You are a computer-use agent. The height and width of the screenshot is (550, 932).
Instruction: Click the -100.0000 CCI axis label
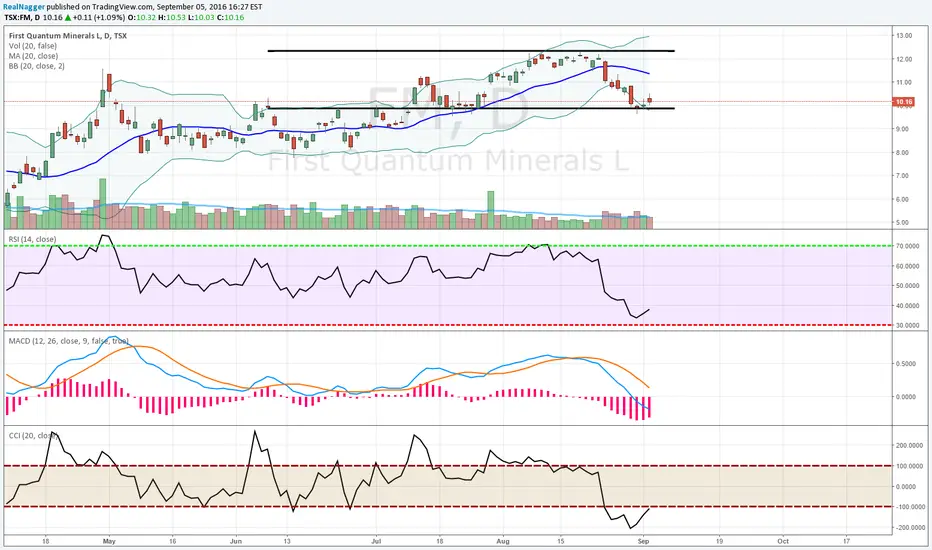pos(910,507)
